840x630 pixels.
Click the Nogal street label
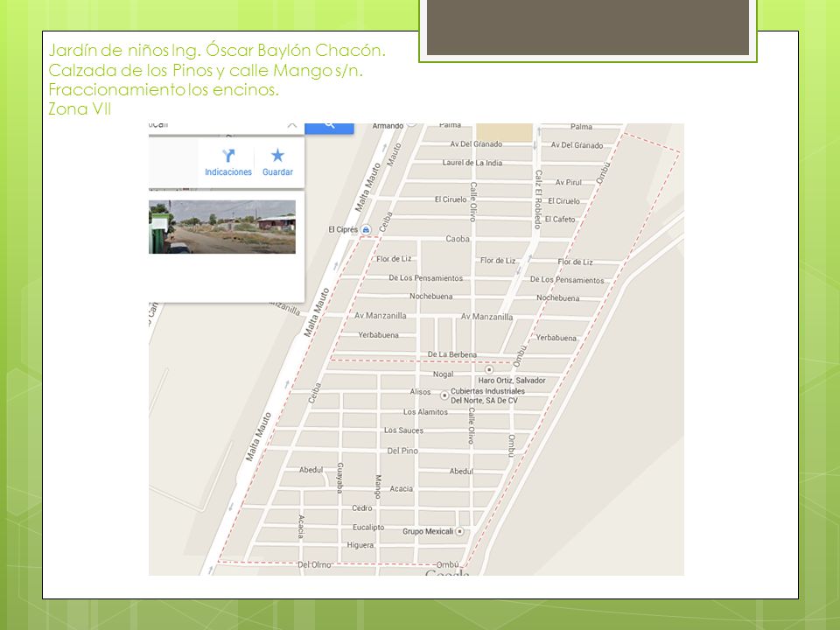point(443,374)
